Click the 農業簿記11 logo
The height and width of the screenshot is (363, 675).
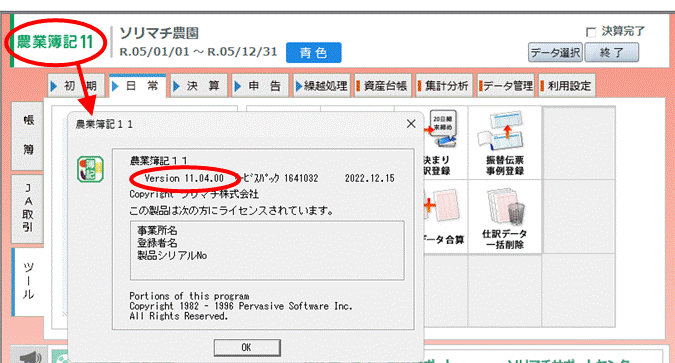[x=55, y=42]
